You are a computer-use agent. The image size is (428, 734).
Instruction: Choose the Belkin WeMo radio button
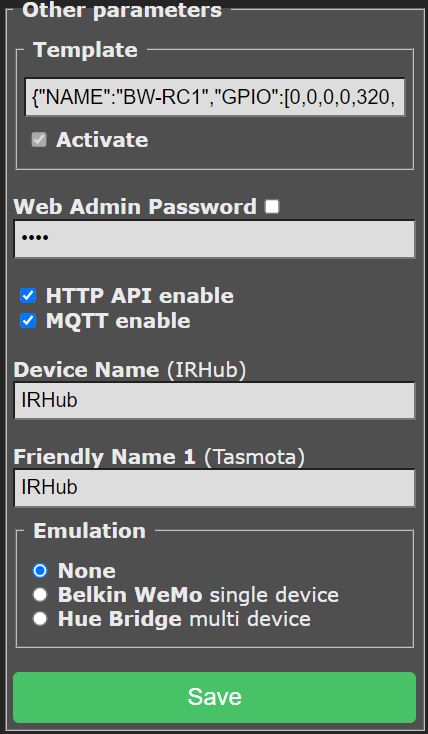point(40,595)
